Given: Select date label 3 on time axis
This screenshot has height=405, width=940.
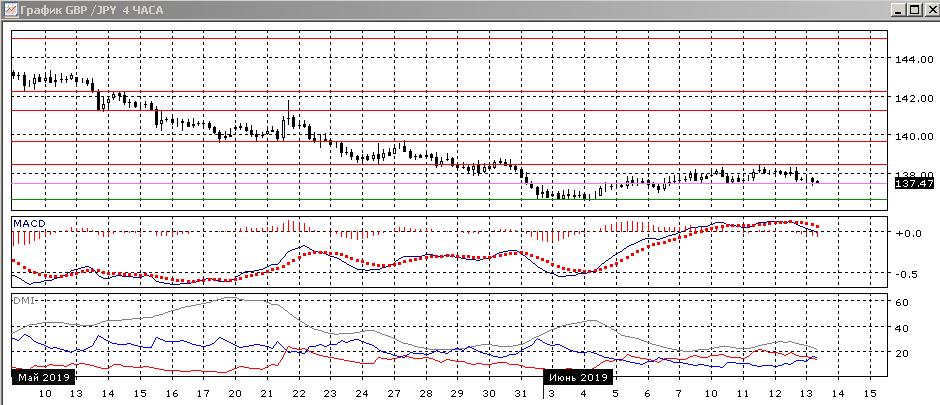Looking at the screenshot, I should point(552,394).
